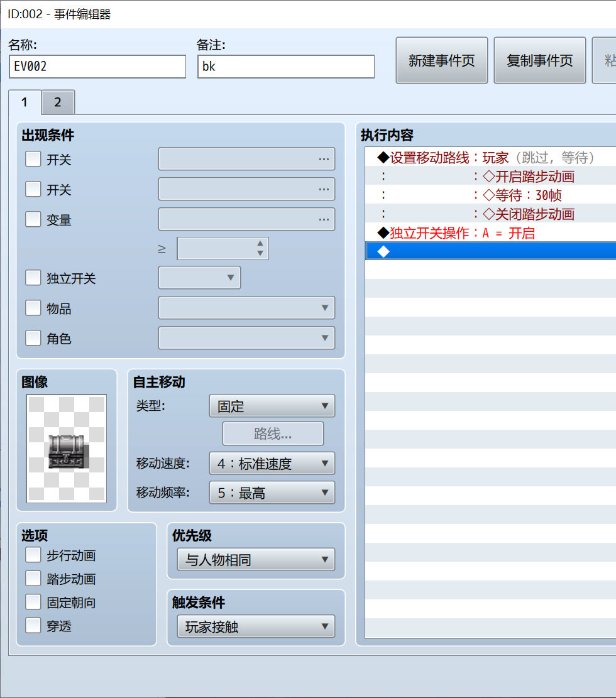
Task: Decrease variable value with down stepper arrow
Action: [x=260, y=253]
